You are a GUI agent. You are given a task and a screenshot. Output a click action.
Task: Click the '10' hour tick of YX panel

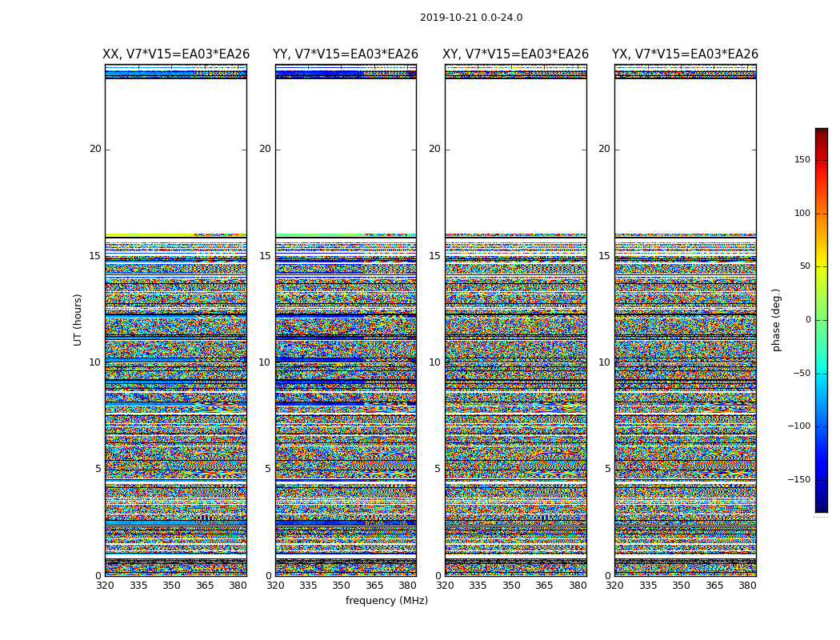[604, 362]
